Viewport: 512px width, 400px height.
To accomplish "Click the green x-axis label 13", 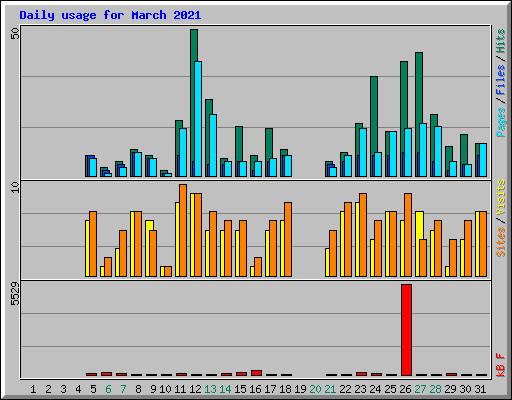I will pyautogui.click(x=210, y=389).
